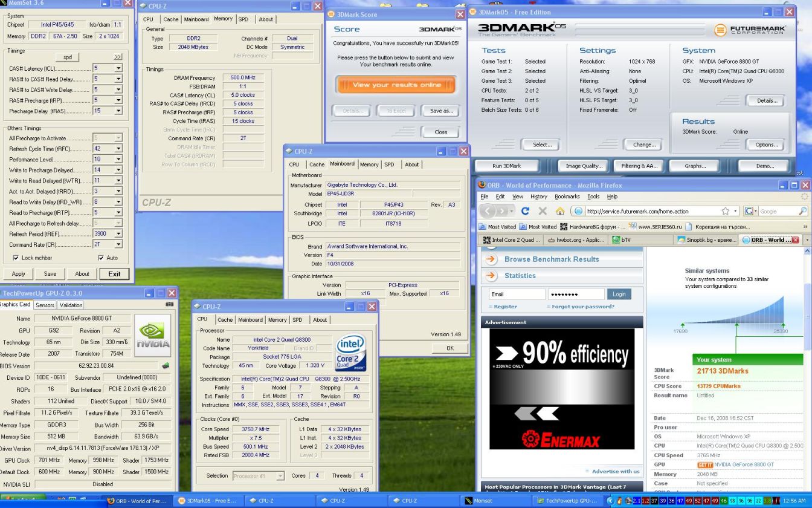The height and width of the screenshot is (508, 812).
Task: Click MemSet expand '>>' button
Action: point(118,57)
